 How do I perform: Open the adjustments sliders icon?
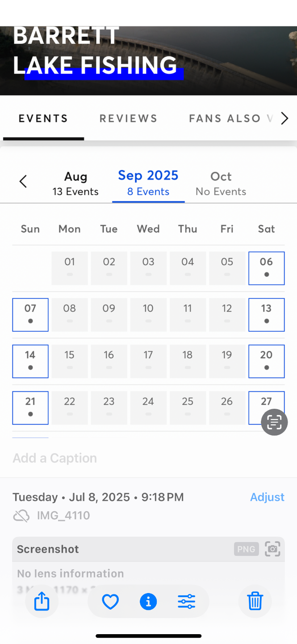click(186, 602)
